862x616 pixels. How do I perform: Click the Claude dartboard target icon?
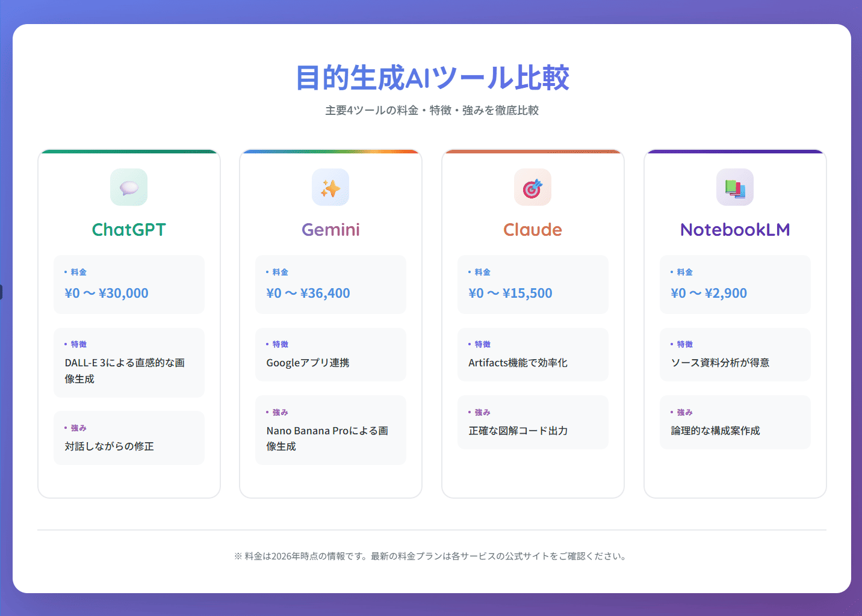(532, 187)
